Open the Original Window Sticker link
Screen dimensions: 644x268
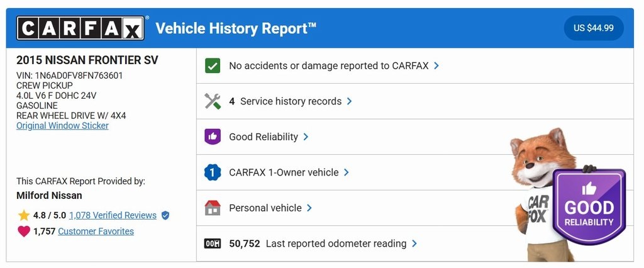pyautogui.click(x=62, y=126)
